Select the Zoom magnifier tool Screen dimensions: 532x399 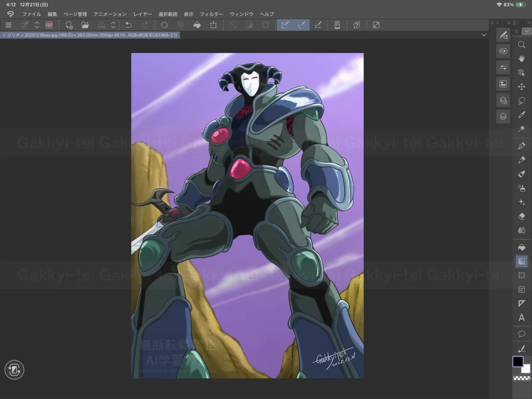click(522, 45)
